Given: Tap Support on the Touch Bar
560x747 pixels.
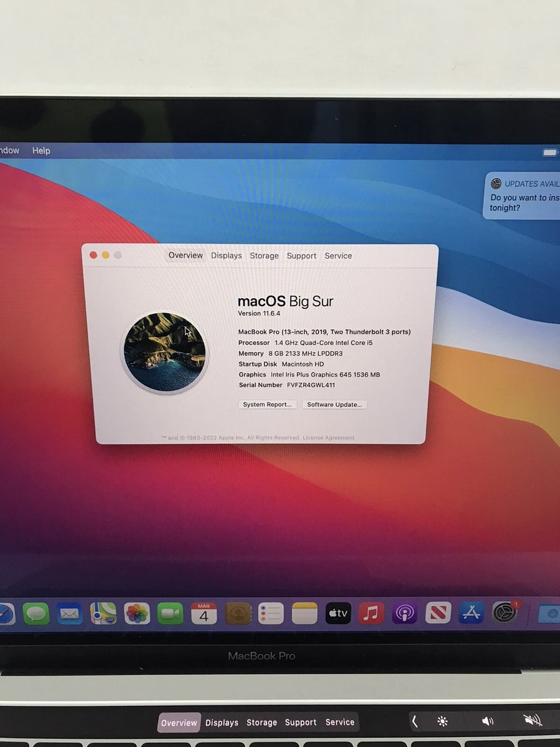Looking at the screenshot, I should [301, 723].
